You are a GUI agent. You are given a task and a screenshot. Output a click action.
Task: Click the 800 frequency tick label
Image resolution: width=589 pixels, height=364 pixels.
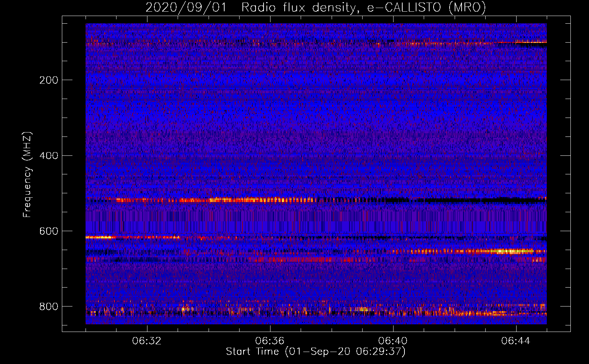point(49,307)
